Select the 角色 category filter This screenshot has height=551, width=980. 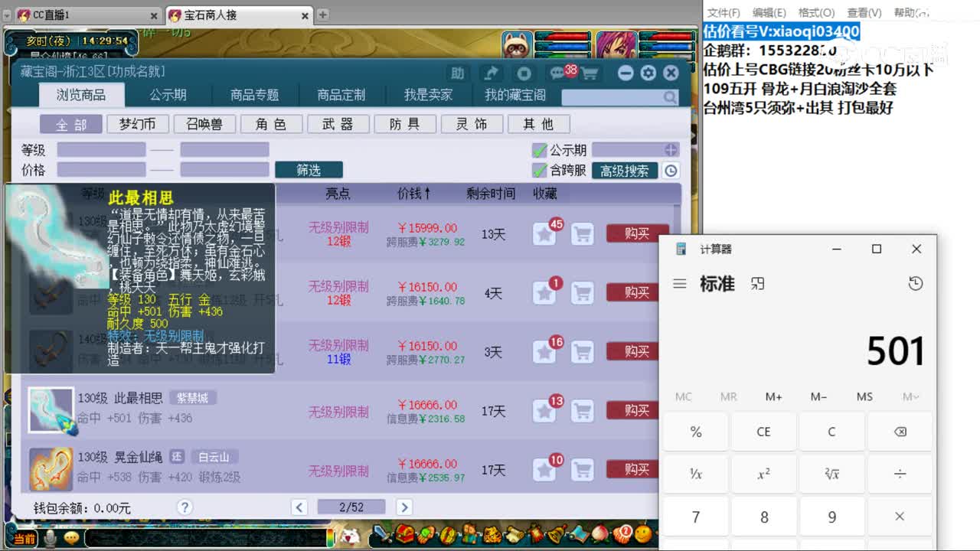pos(271,124)
